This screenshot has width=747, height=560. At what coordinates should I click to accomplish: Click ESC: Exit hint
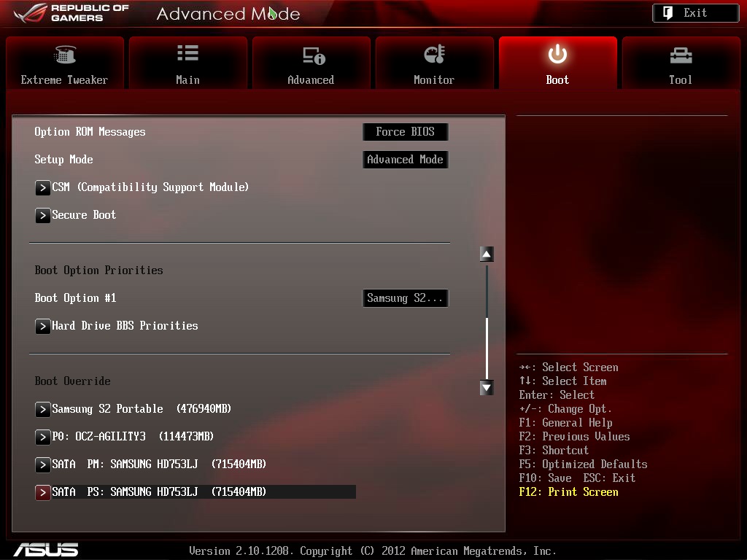609,478
